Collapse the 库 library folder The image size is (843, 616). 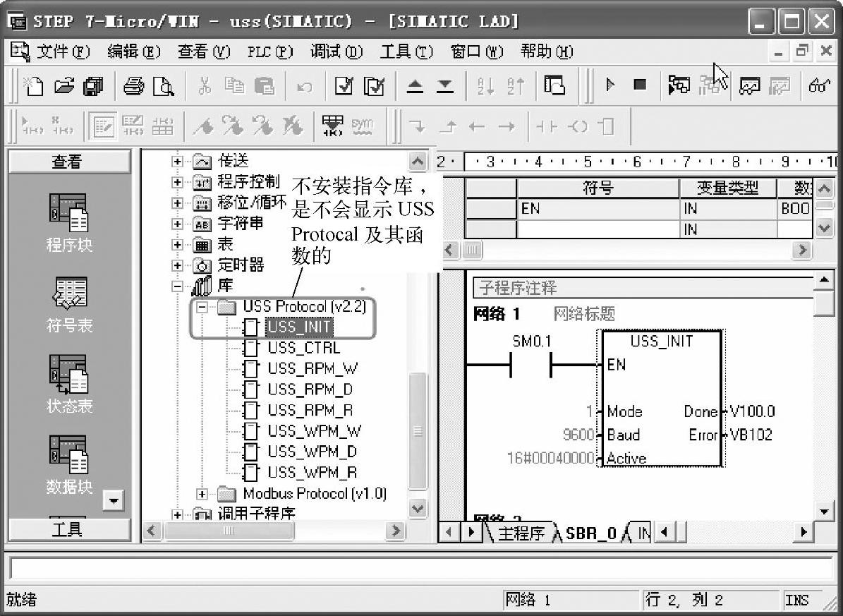coord(177,286)
